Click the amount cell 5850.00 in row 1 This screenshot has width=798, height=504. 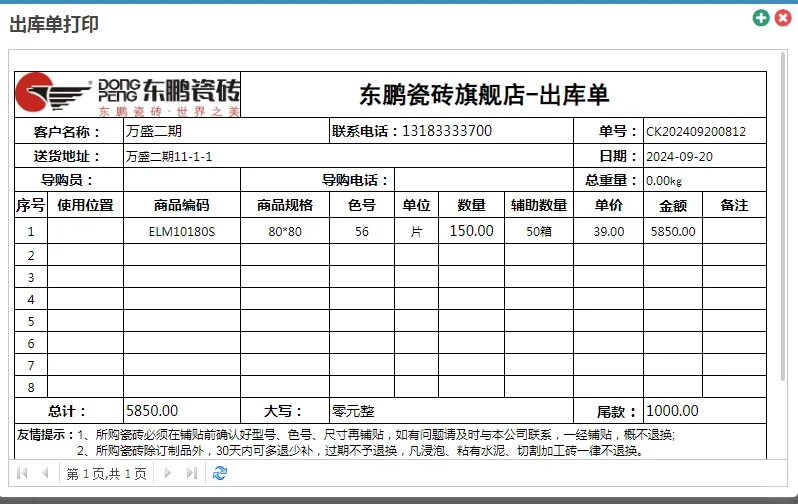[673, 232]
